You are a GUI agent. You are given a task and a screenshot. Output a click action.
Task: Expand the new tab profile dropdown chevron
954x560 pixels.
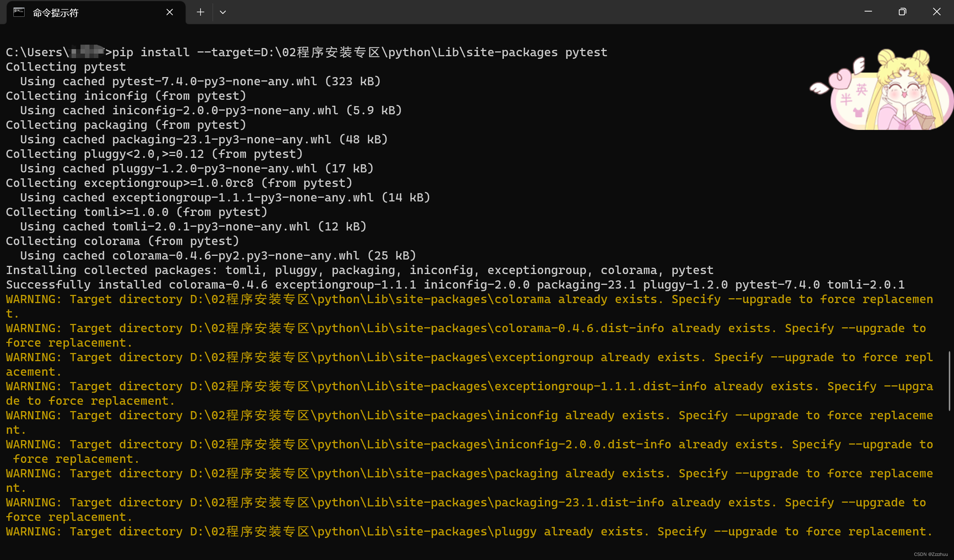(222, 12)
